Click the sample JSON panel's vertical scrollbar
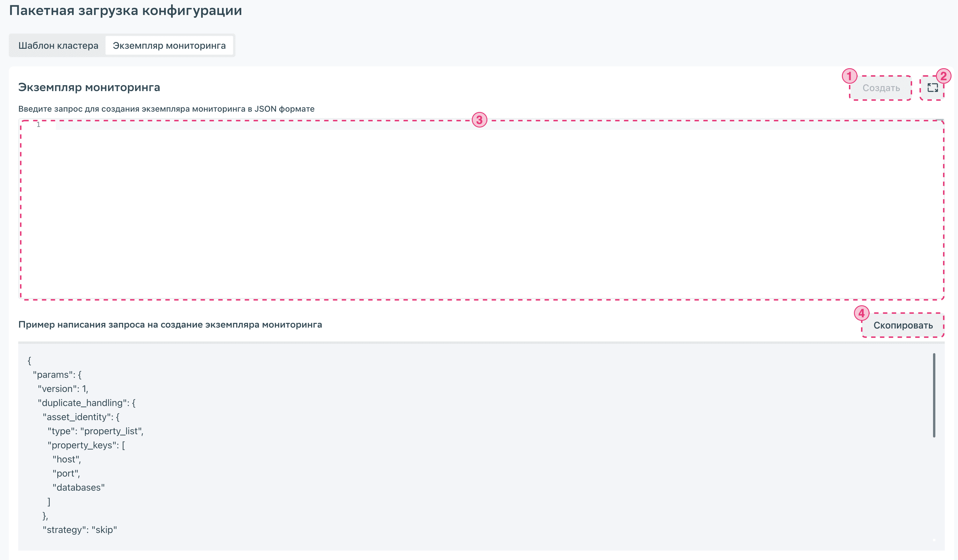The image size is (958, 560). 934,395
